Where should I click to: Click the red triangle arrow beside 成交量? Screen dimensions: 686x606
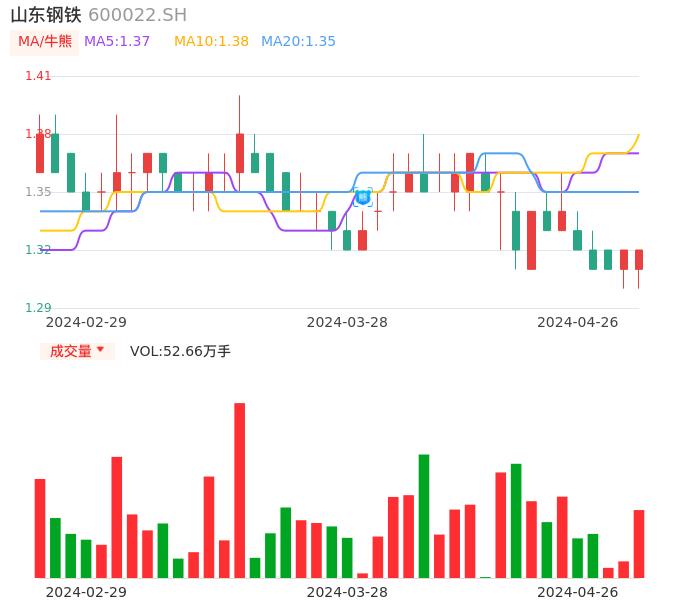[100, 350]
